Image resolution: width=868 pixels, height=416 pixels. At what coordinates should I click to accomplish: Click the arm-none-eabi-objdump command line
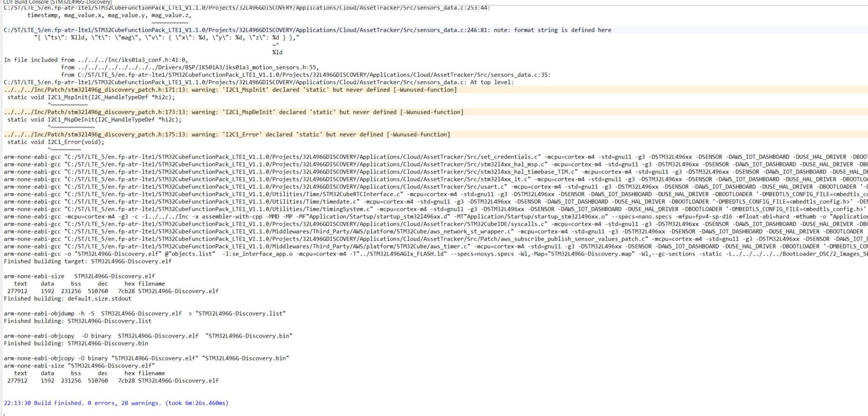[x=145, y=313]
